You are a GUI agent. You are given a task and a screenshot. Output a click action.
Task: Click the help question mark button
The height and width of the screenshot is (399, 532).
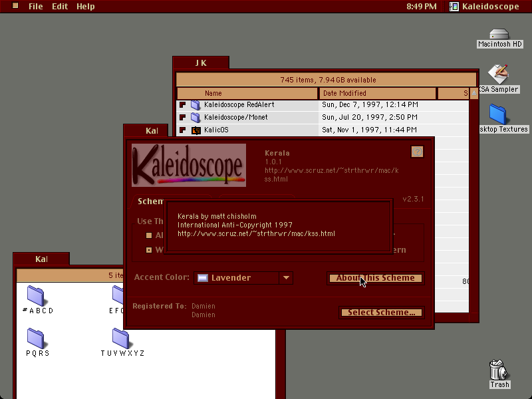point(418,152)
